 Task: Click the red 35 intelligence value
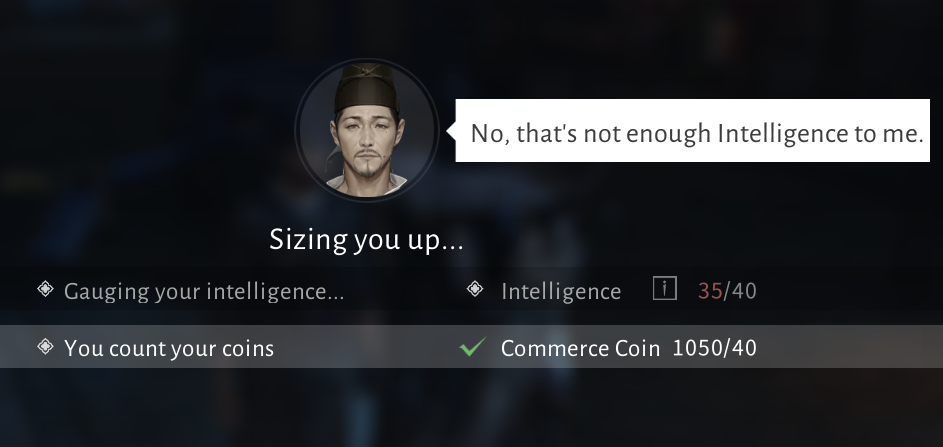(710, 291)
